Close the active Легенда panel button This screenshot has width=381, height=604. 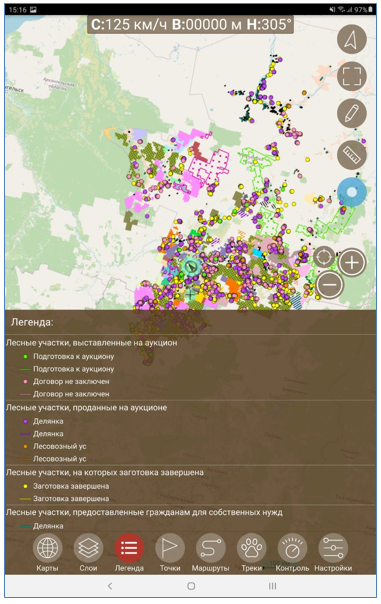tap(129, 552)
